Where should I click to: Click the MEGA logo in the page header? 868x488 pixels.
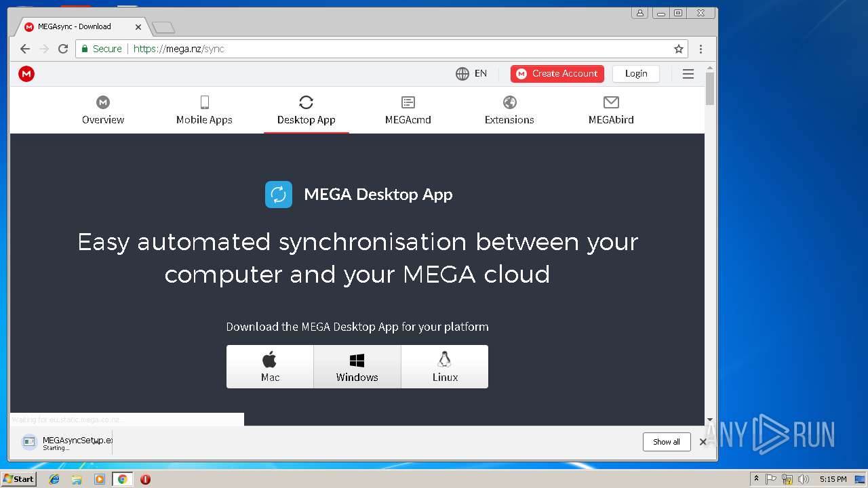[x=26, y=74]
